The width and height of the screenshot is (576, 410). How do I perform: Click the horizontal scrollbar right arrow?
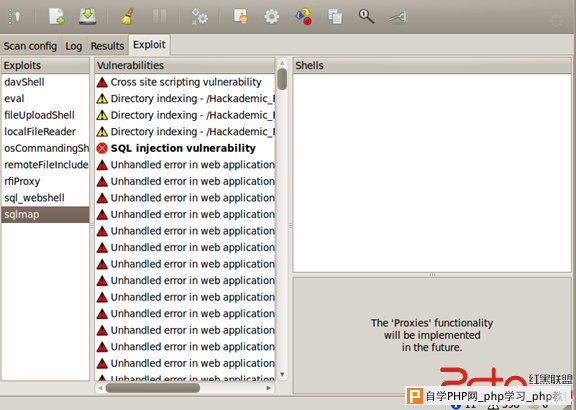point(269,388)
